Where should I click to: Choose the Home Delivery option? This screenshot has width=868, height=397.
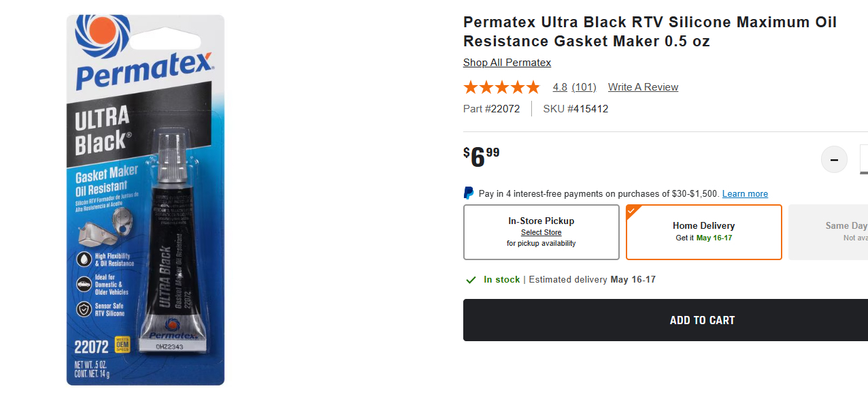[703, 232]
